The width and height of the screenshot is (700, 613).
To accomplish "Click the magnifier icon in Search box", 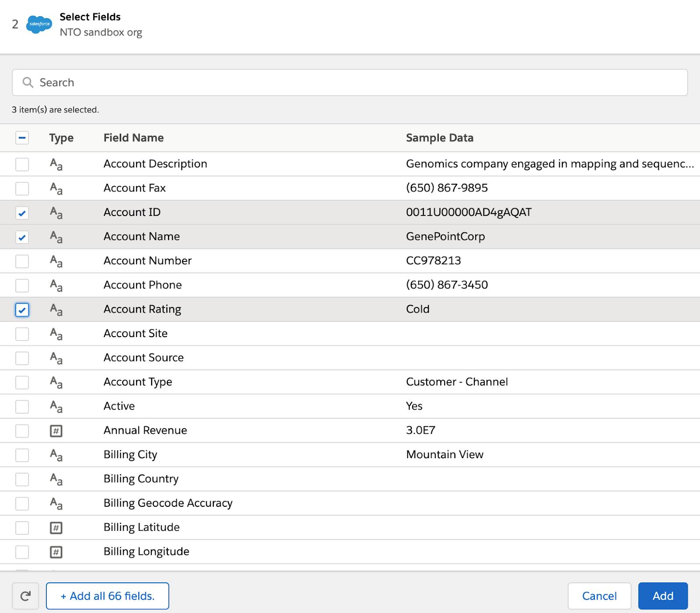I will coord(28,83).
